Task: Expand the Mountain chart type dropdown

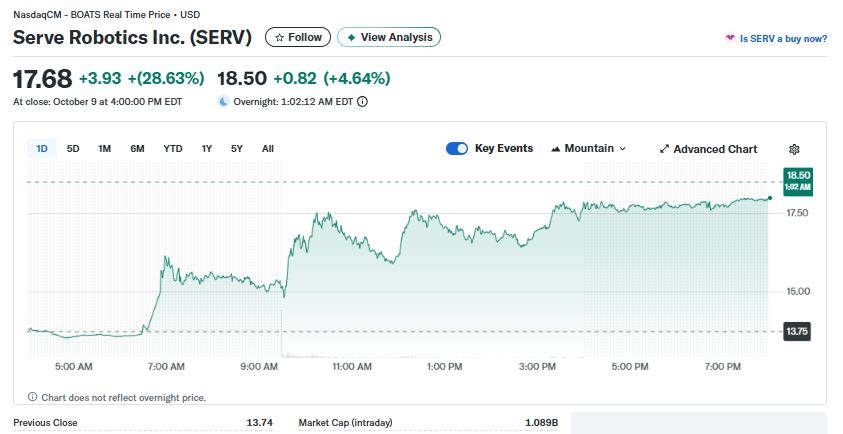Action: (588, 149)
